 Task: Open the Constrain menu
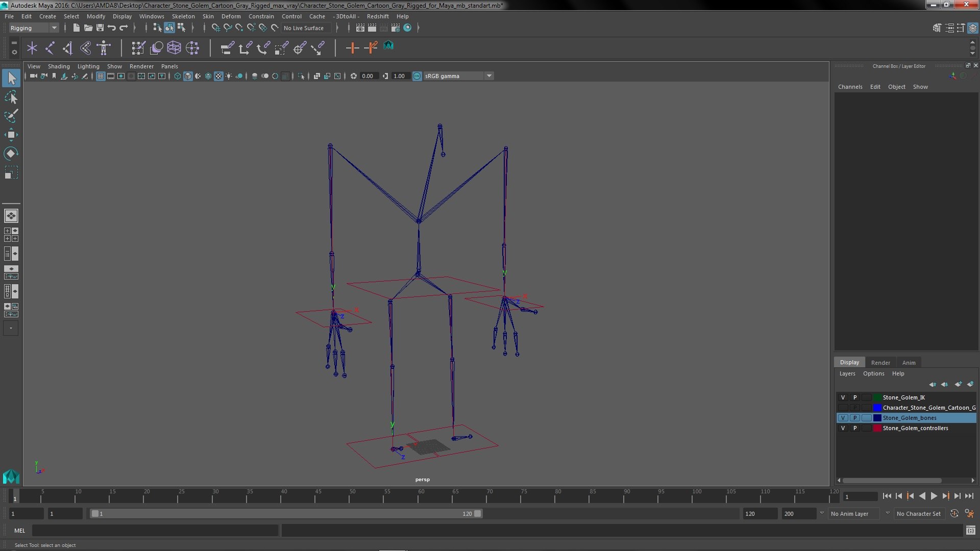[261, 16]
